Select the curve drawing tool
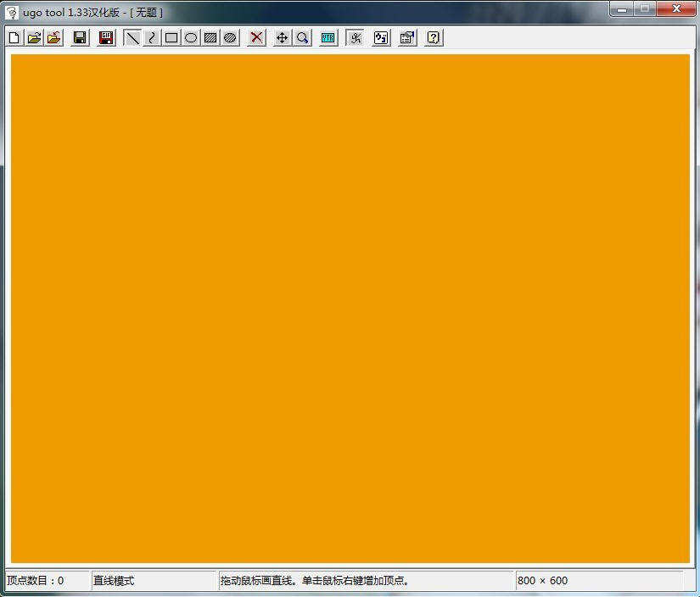The image size is (700, 597). (x=152, y=38)
